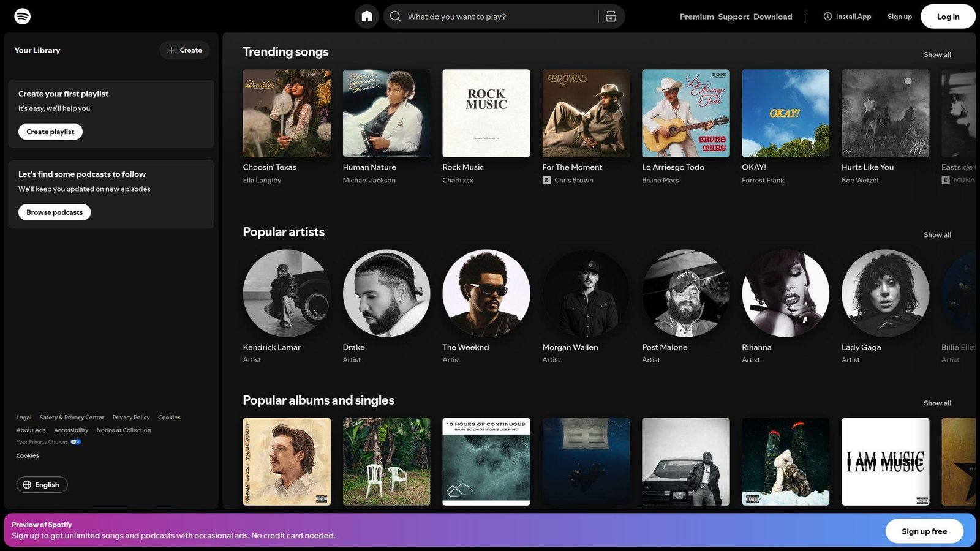The width and height of the screenshot is (980, 551).
Task: Open the Popular artists heading
Action: 284,232
